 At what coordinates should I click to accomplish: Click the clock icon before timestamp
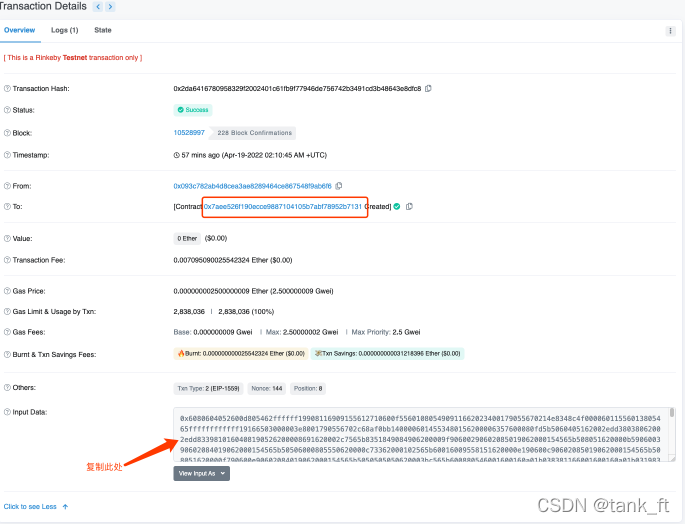[176, 155]
